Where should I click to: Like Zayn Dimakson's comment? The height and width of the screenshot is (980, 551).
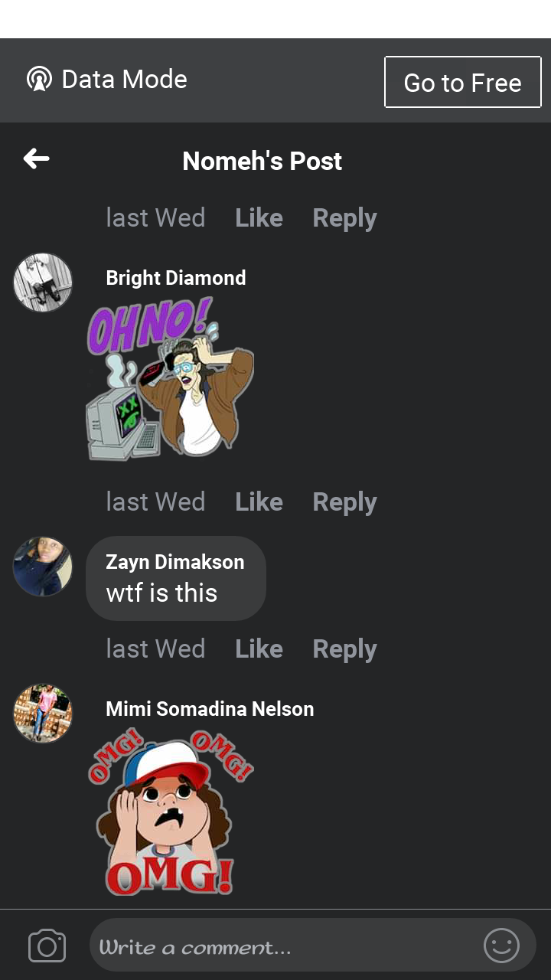pyautogui.click(x=259, y=649)
